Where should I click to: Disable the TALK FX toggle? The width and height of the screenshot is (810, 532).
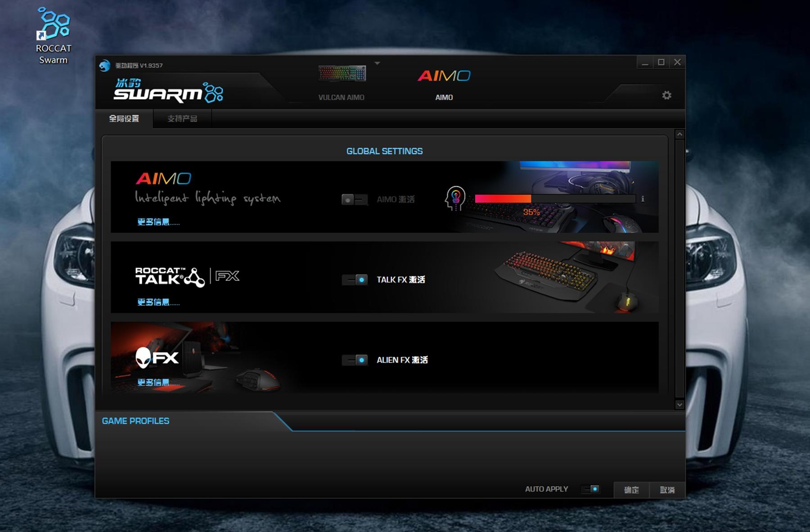[x=355, y=280]
